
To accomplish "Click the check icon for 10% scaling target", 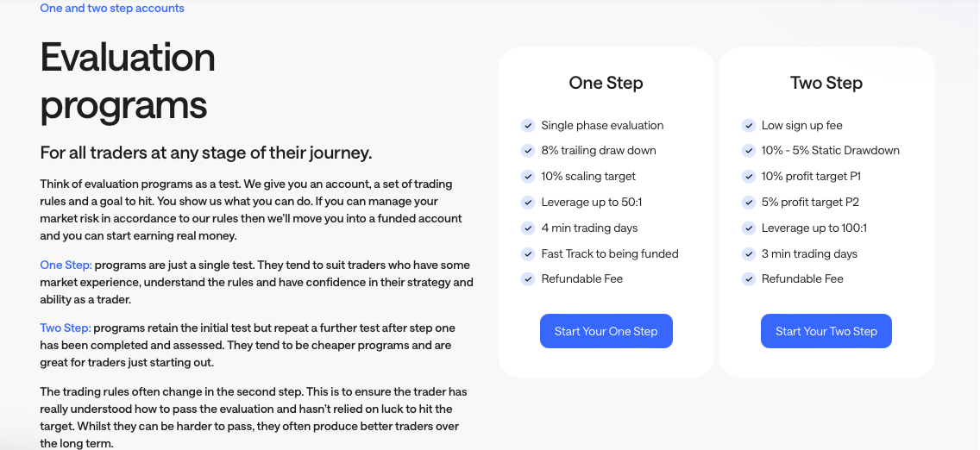I will click(528, 177).
